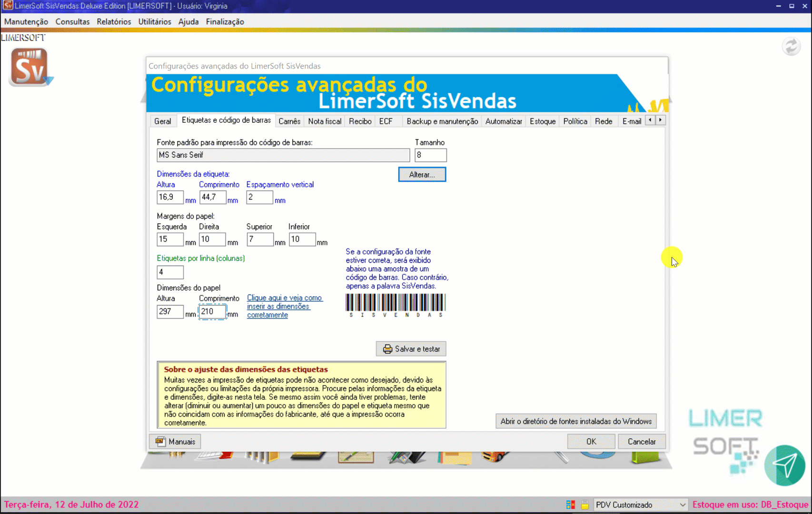Viewport: 812px width, 514px height.
Task: Click the yellow padlock icon in status bar
Action: coord(585,505)
